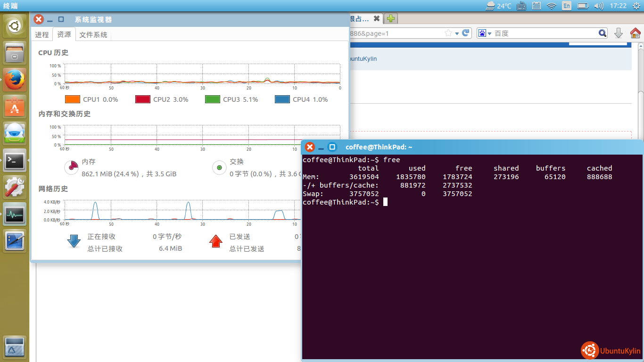Pick a new color for CPU3 swatch
This screenshot has height=362, width=644.
pyautogui.click(x=212, y=99)
